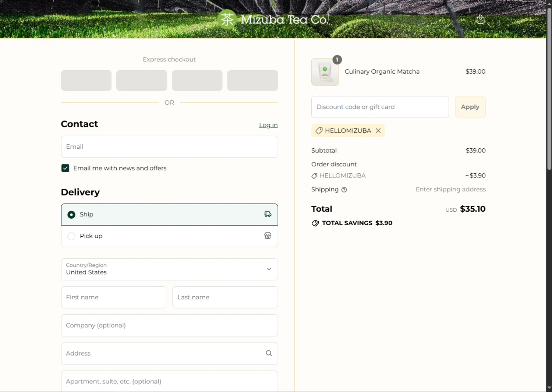Image resolution: width=552 pixels, height=392 pixels.
Task: Click the store icon in Pick up row
Action: tap(268, 236)
